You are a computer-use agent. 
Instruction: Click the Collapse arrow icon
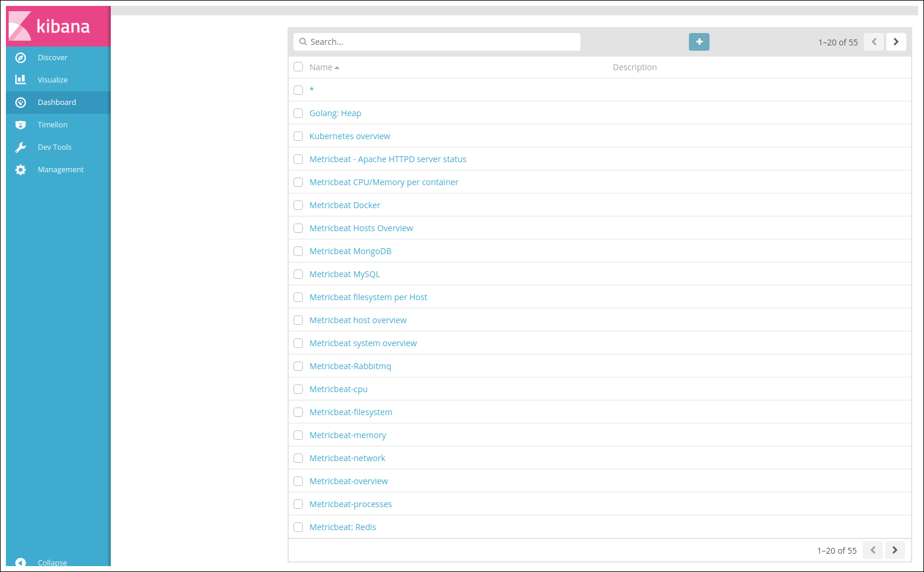click(21, 563)
